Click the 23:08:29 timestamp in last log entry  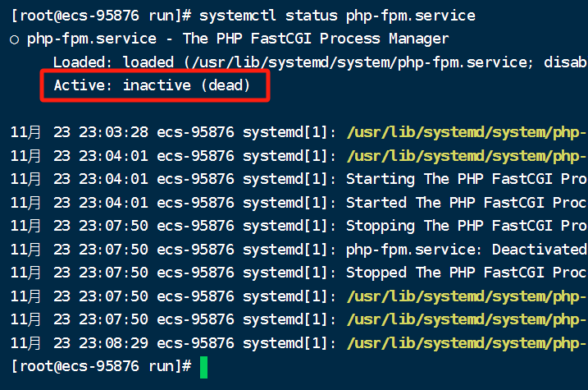click(x=113, y=343)
